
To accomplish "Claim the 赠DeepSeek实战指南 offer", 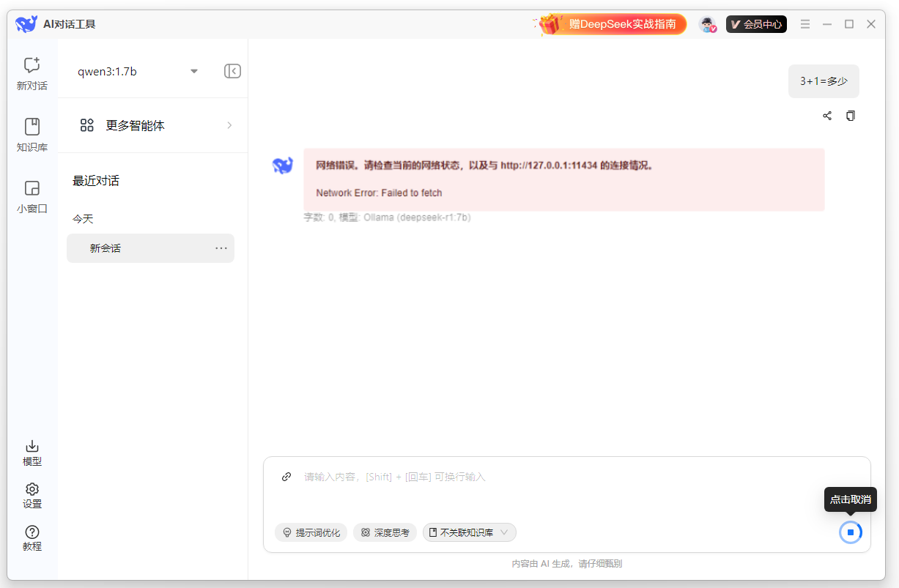I will pos(622,23).
